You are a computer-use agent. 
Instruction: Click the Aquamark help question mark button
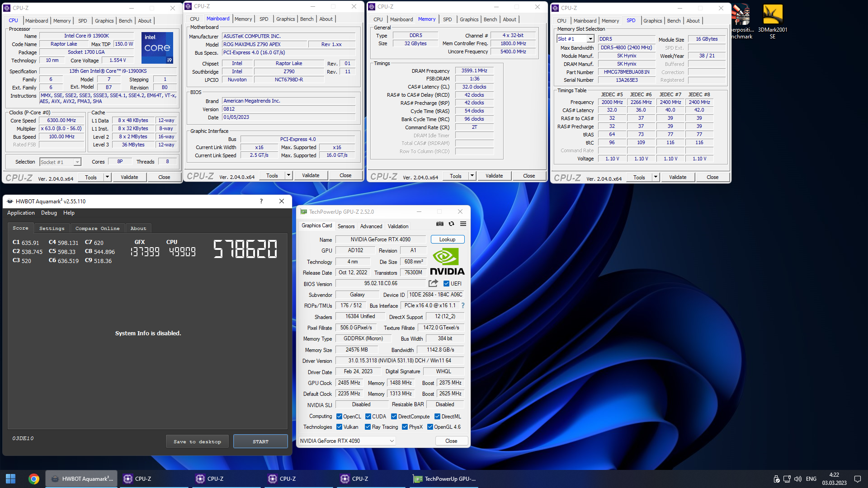[x=261, y=201]
